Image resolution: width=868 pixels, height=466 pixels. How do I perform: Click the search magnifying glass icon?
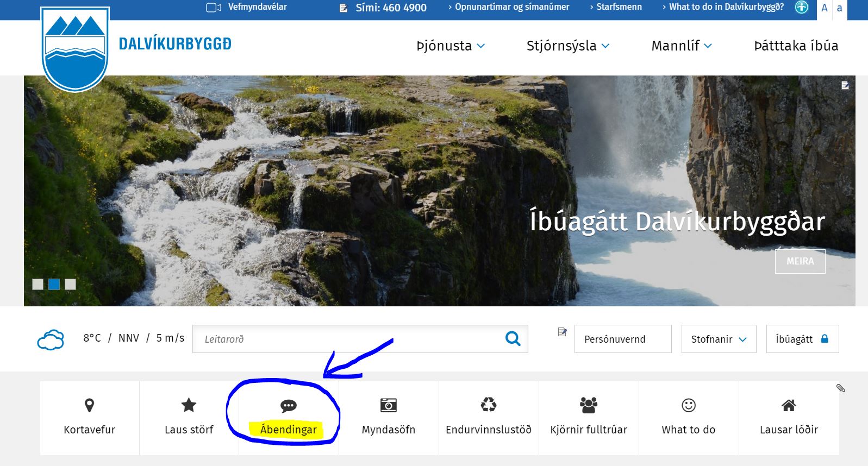[513, 339]
